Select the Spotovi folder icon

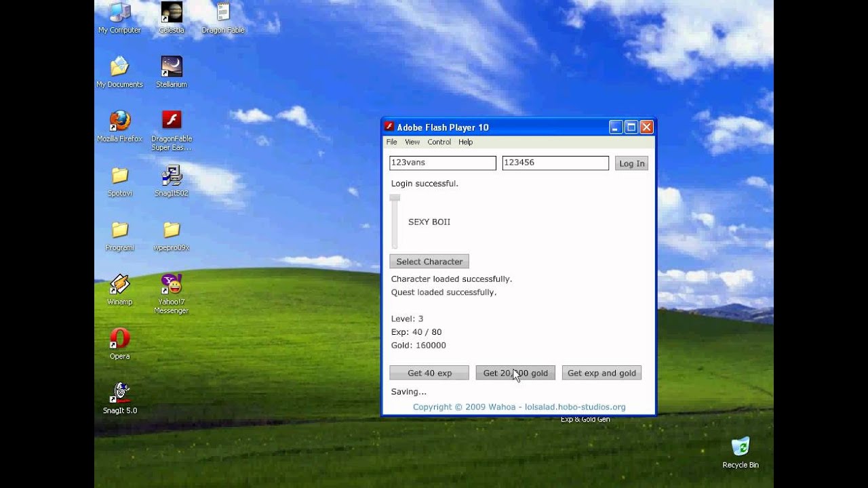[x=119, y=176]
